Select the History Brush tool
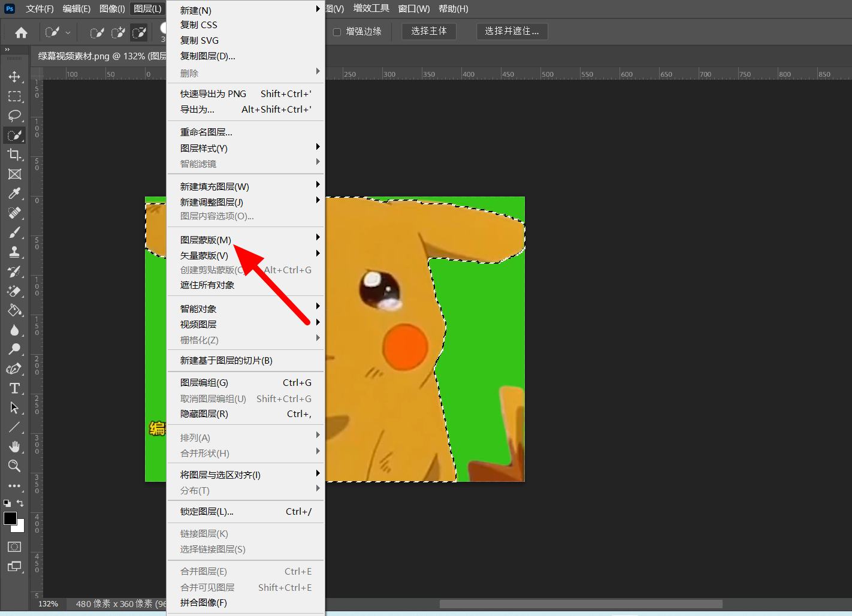This screenshot has width=852, height=616. click(14, 271)
